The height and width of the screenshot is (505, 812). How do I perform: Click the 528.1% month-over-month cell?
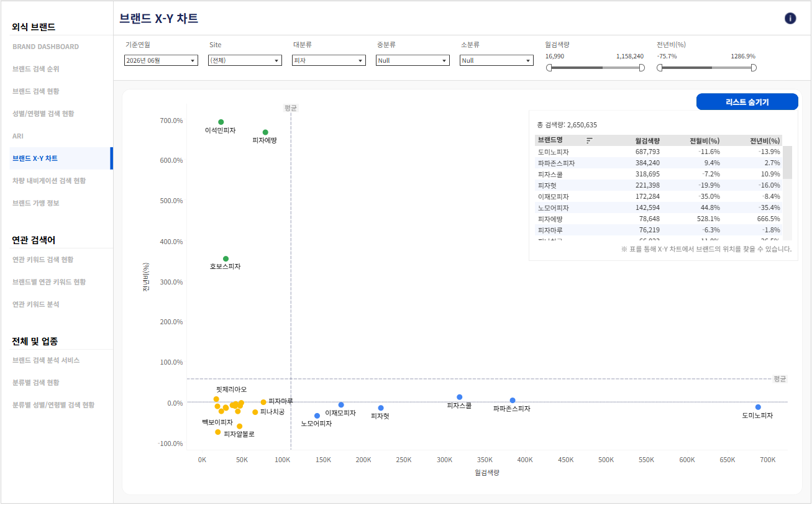coord(710,219)
